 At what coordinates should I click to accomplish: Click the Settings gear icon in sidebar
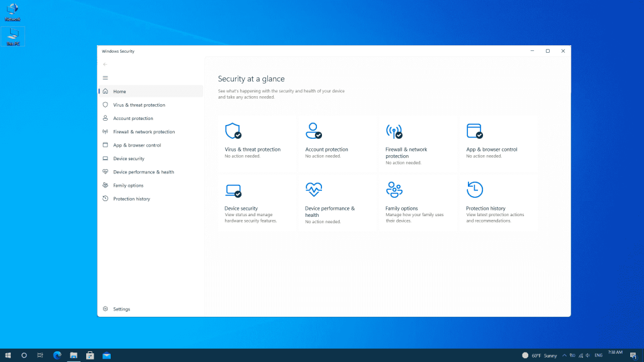click(105, 309)
